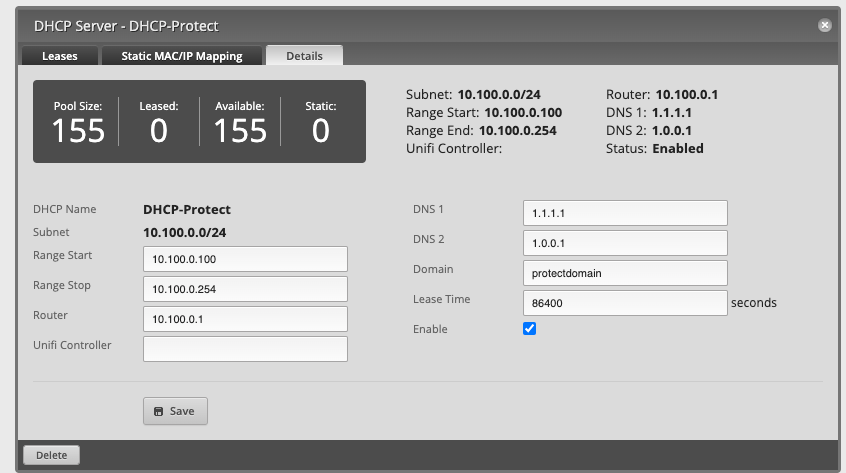Uncheck the Enable checkbox
Screen dimensions: 846x473
point(530,329)
